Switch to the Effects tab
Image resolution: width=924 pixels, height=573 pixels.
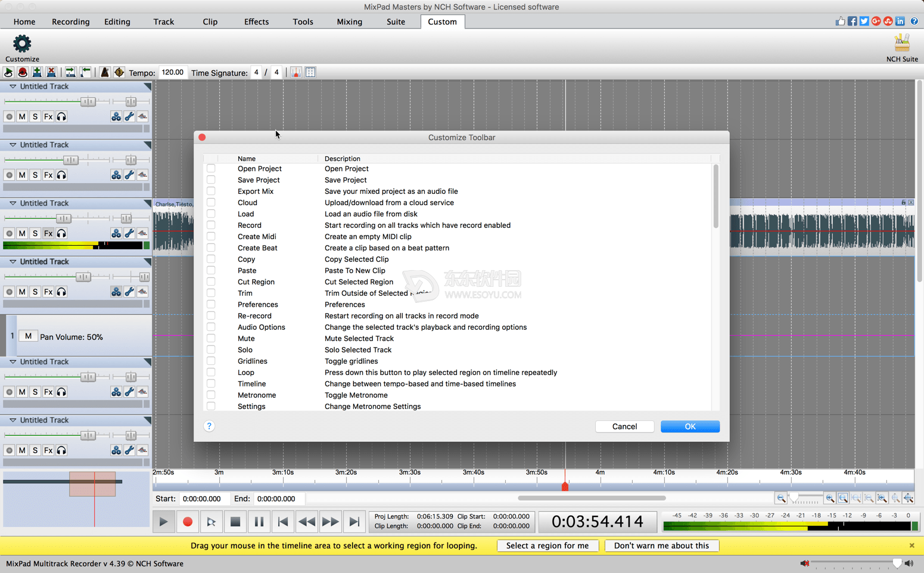[256, 21]
